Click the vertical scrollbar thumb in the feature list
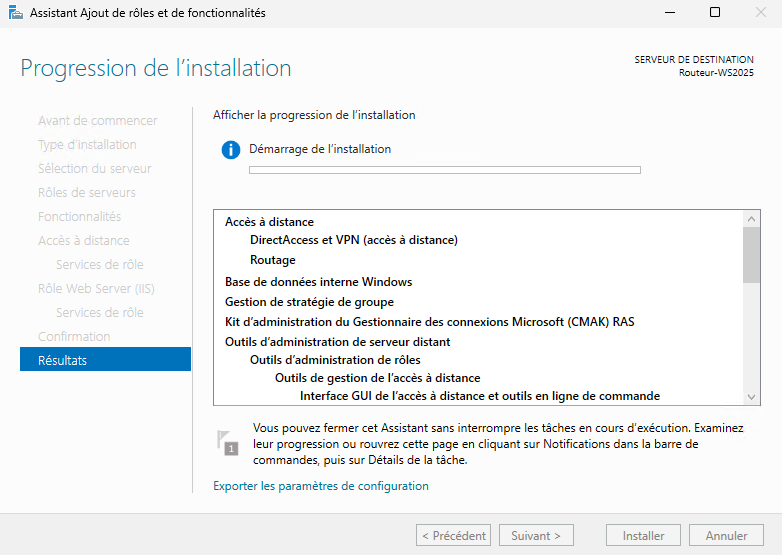Image resolution: width=782 pixels, height=555 pixels. [752, 255]
